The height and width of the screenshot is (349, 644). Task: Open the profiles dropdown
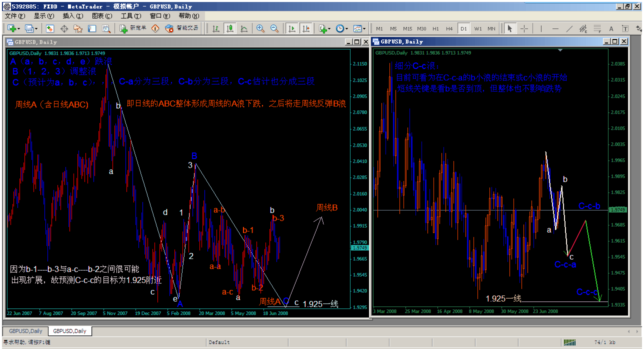tap(31, 28)
